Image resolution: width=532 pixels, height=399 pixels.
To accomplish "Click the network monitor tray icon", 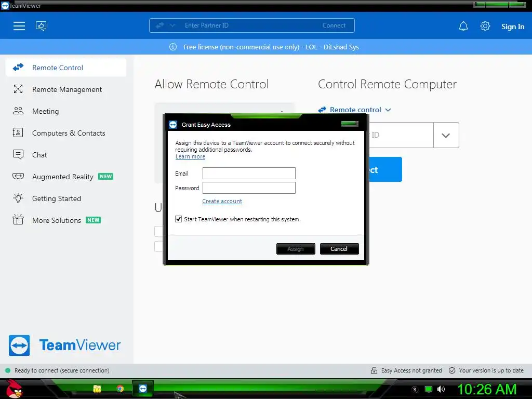I will click(x=429, y=389).
